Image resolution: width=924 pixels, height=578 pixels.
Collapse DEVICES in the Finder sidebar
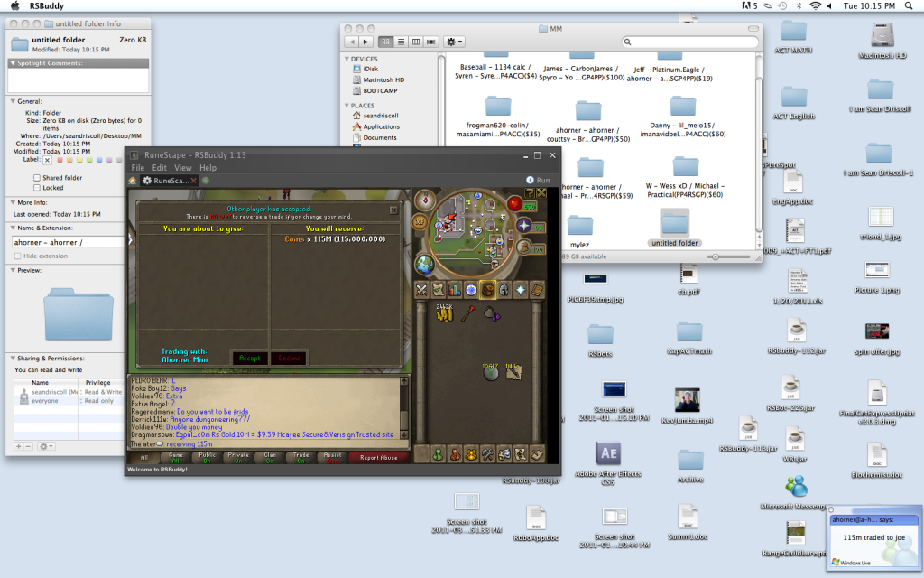point(346,59)
